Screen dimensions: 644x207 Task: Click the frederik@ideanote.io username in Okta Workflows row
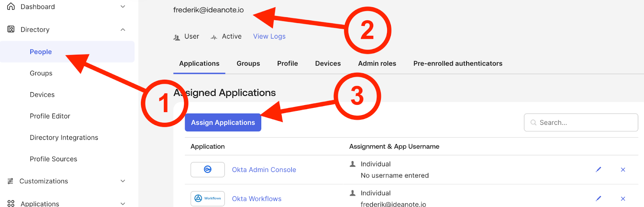(x=393, y=204)
